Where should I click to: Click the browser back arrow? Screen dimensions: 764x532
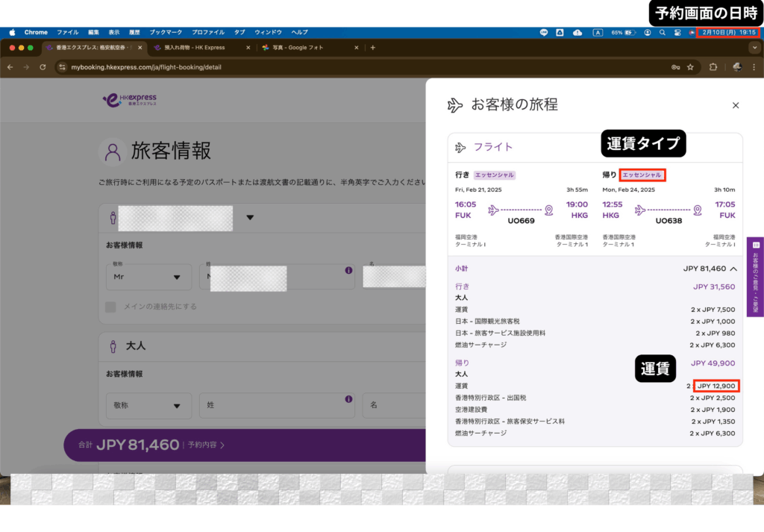[10, 67]
